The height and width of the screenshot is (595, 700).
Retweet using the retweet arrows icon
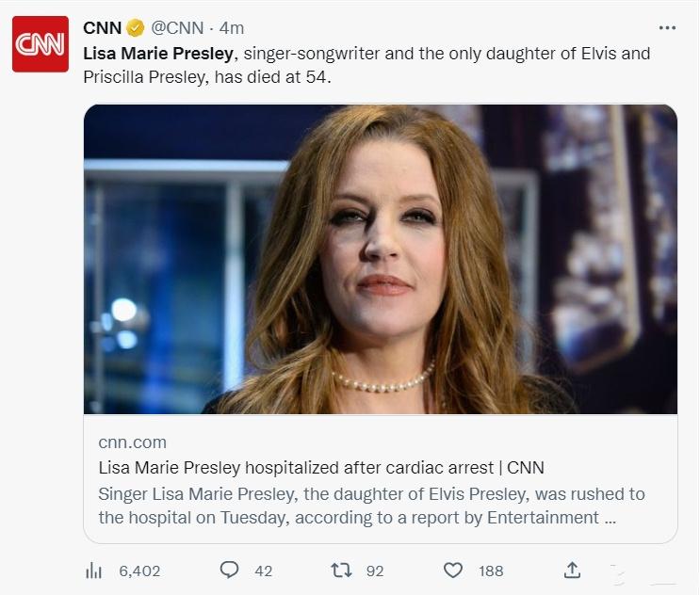tap(339, 571)
